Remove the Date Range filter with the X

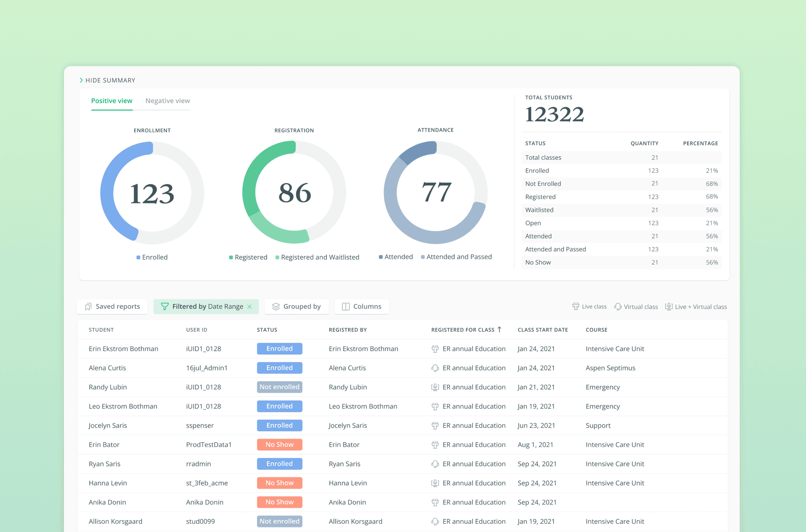(x=250, y=307)
